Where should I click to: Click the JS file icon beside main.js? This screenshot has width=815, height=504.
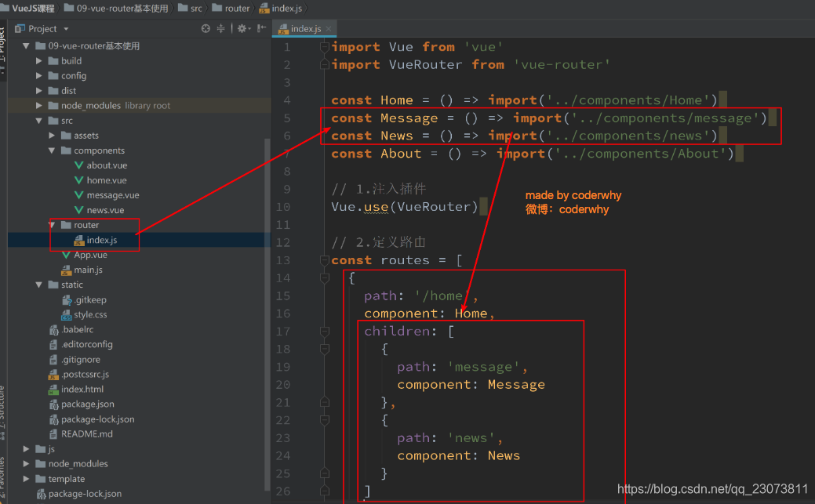point(66,270)
